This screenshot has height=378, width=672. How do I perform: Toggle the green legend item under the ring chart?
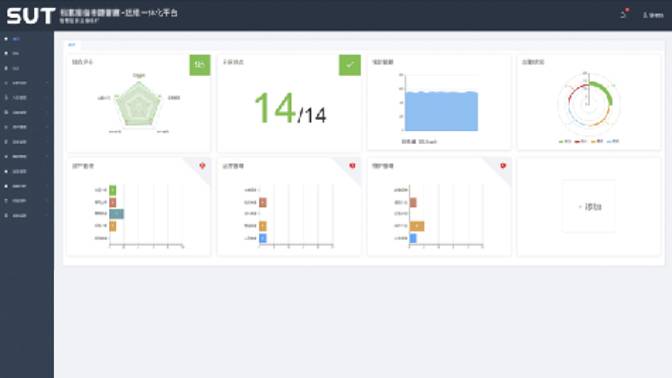pos(565,141)
